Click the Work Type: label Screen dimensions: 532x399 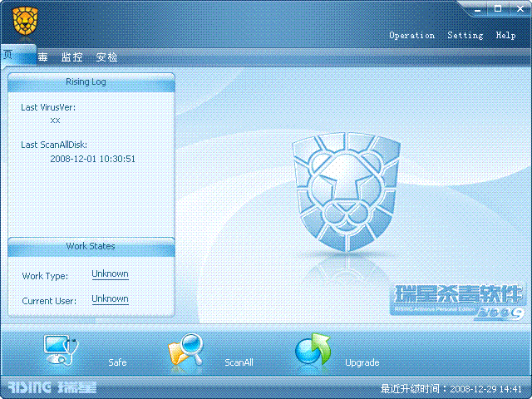[45, 276]
